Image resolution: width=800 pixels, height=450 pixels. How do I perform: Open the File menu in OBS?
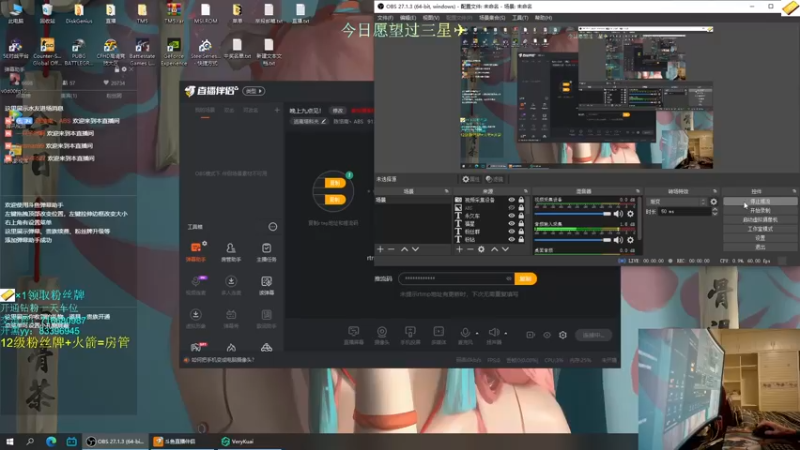(385, 18)
